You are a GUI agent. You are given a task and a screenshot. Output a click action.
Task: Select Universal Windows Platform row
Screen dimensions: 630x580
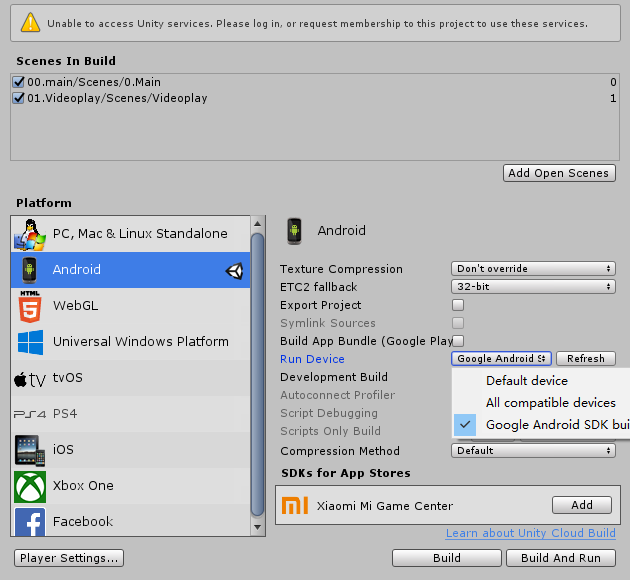tap(131, 342)
